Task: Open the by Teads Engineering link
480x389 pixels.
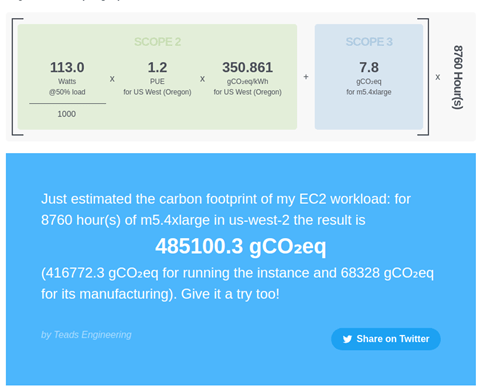Action: click(86, 335)
